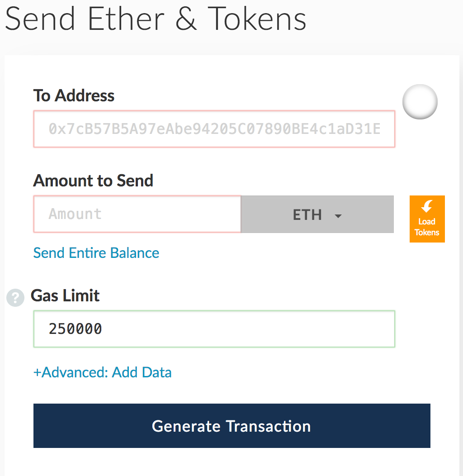The width and height of the screenshot is (463, 476).
Task: Click the 250000 value in Gas Limit
Action: [76, 329]
